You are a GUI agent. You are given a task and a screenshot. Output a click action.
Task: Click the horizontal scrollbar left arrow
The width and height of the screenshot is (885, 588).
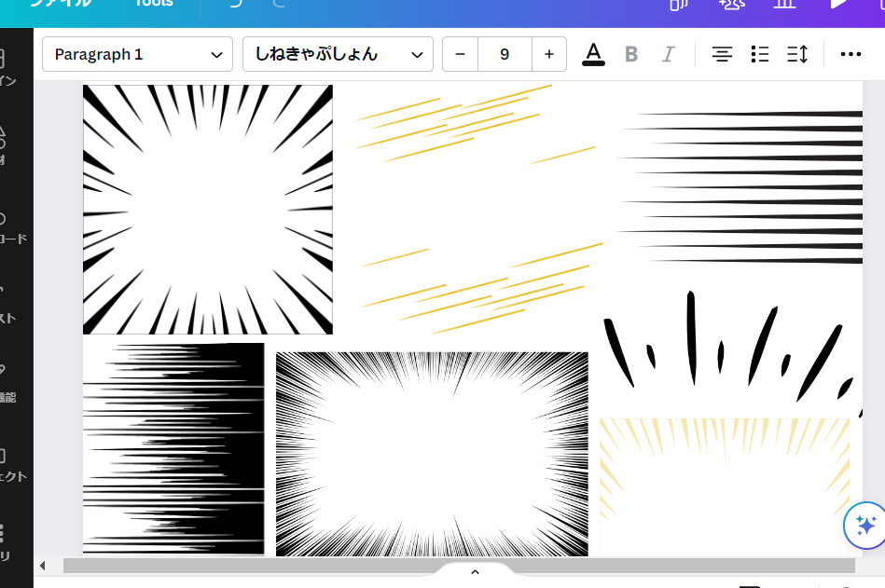coord(42,566)
